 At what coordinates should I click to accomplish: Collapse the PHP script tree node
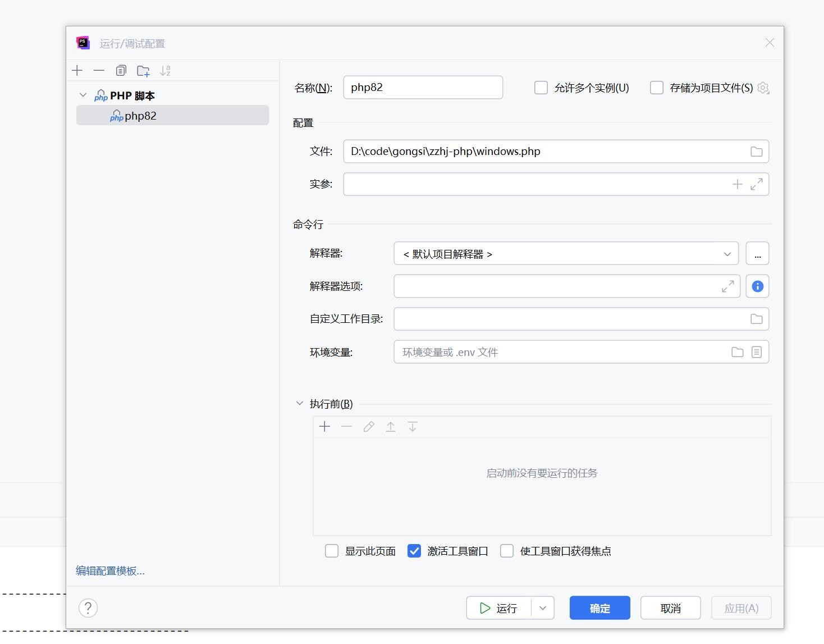83,95
